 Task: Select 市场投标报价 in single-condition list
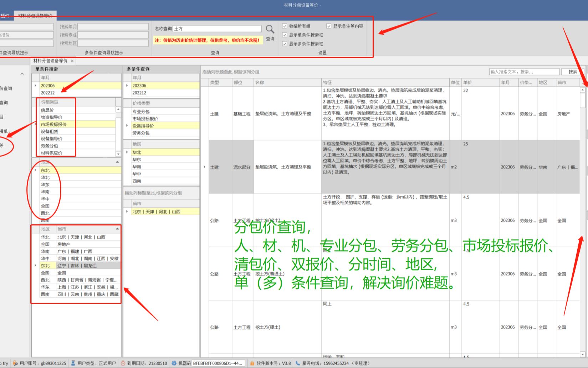(77, 125)
